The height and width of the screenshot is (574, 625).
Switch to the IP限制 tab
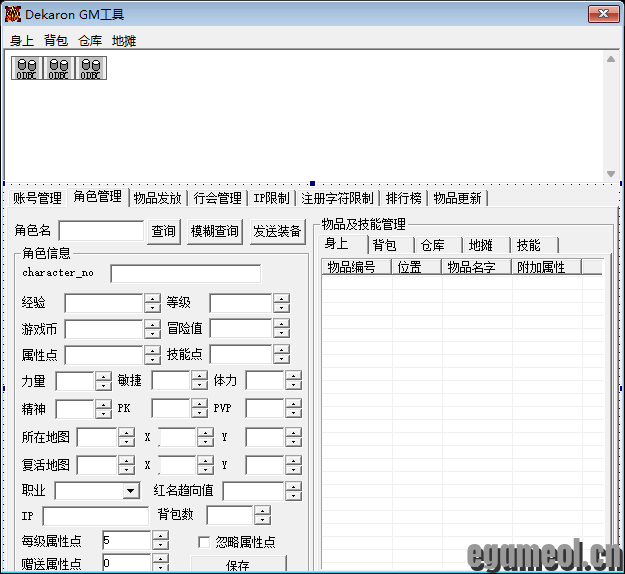[271, 198]
